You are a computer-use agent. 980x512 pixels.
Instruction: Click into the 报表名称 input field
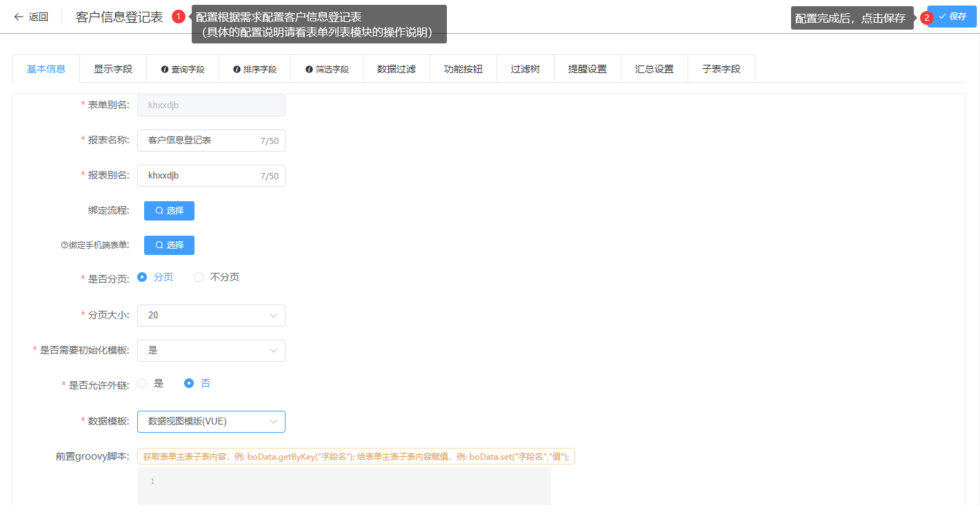200,141
